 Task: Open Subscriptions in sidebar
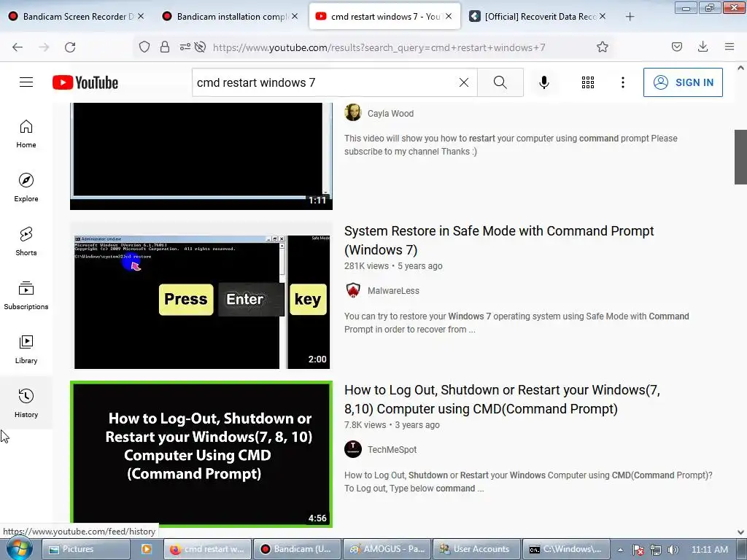point(26,295)
